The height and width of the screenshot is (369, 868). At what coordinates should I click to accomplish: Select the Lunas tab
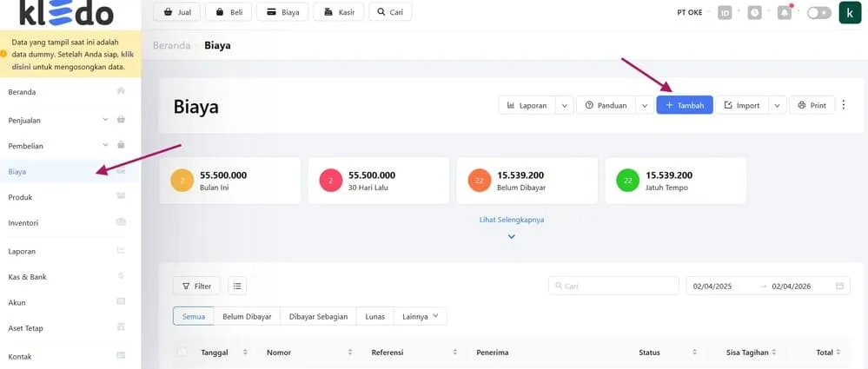[x=374, y=316]
